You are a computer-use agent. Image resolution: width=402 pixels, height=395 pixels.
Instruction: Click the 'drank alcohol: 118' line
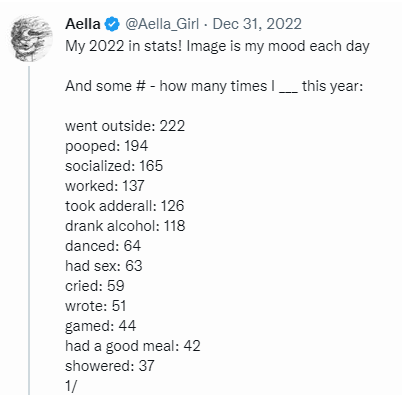(125, 226)
